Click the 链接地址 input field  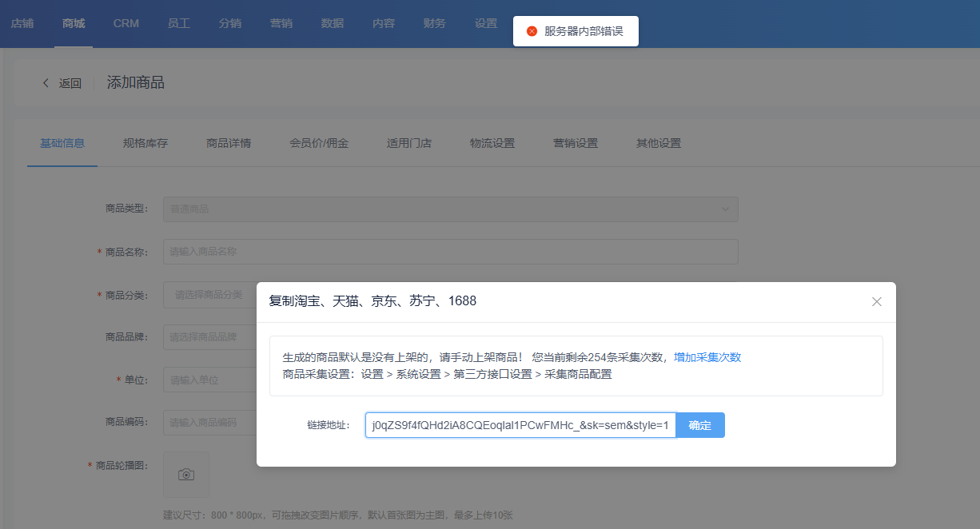(x=520, y=425)
